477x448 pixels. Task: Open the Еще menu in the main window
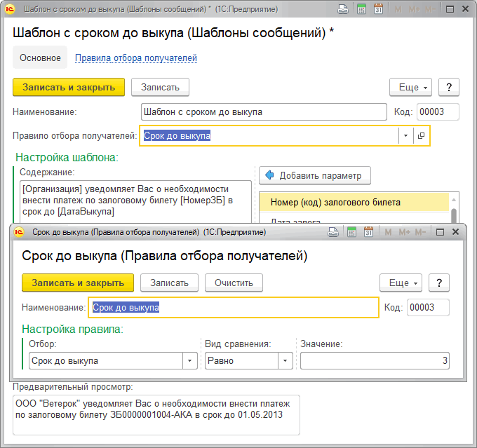click(x=410, y=88)
